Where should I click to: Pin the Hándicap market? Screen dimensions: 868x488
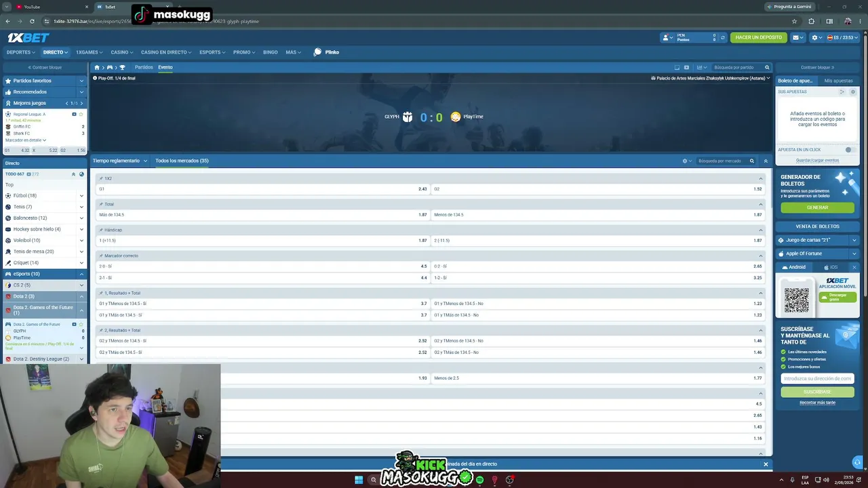click(101, 230)
